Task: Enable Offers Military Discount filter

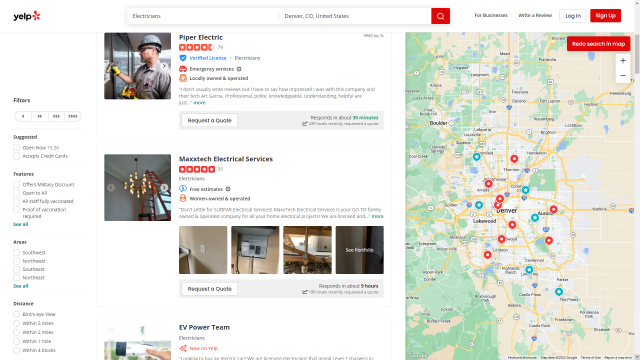Action: tap(16, 184)
